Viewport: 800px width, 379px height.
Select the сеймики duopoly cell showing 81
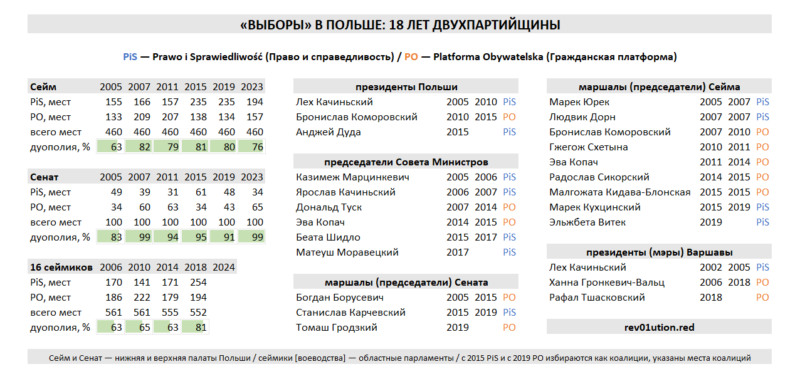[195, 327]
